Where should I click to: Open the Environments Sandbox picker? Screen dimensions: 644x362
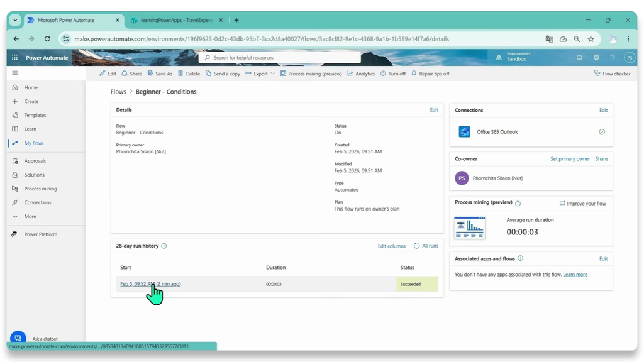click(x=513, y=57)
